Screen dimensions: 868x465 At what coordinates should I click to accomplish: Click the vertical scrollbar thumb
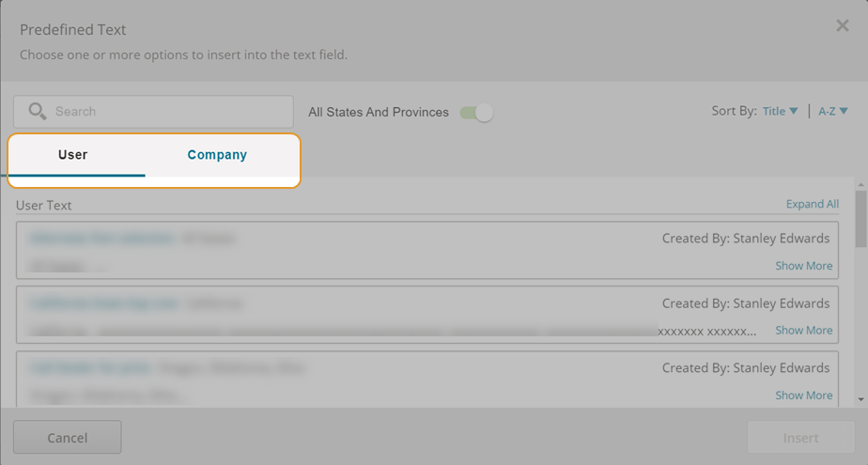860,219
